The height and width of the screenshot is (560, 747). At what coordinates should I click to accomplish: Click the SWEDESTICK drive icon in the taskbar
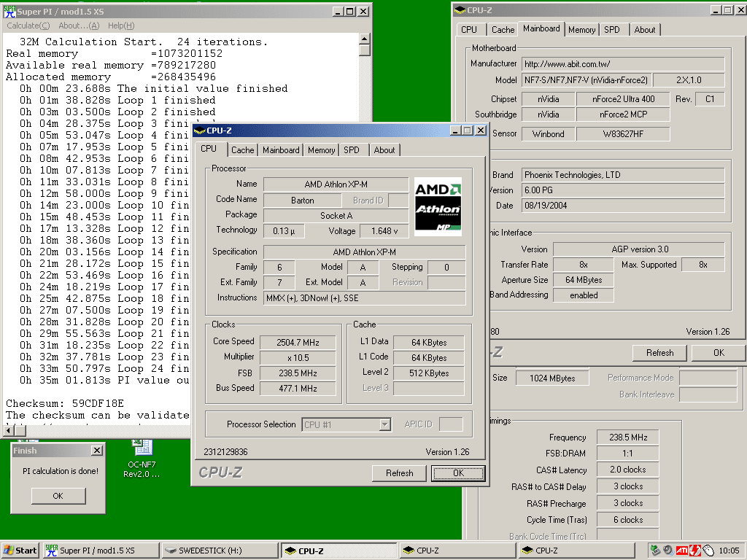[x=171, y=551]
